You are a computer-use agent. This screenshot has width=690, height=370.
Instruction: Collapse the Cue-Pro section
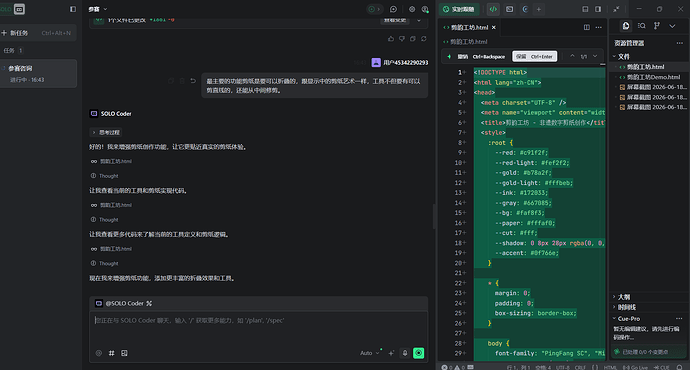pos(614,319)
